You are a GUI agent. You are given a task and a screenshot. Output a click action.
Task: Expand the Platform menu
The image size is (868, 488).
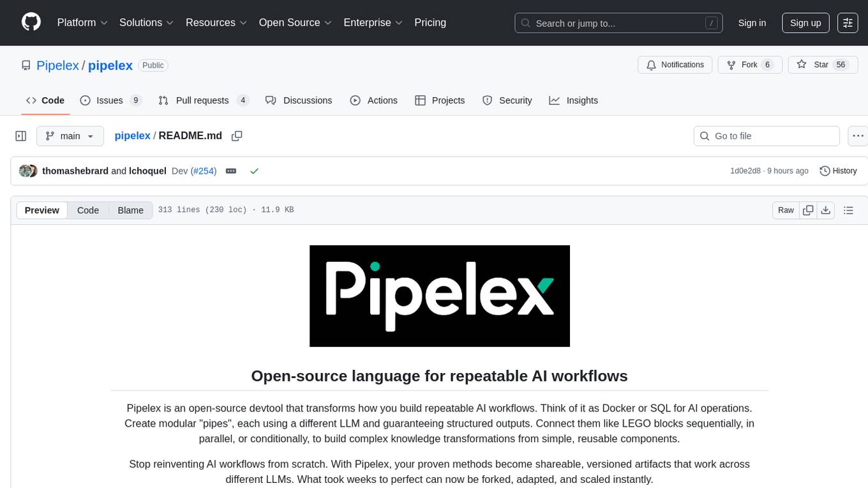click(x=82, y=22)
